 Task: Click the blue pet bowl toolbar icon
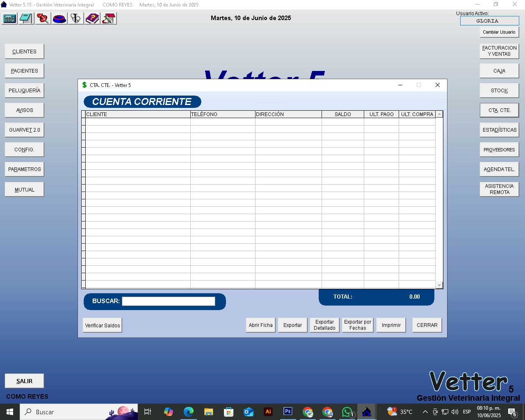click(x=59, y=18)
